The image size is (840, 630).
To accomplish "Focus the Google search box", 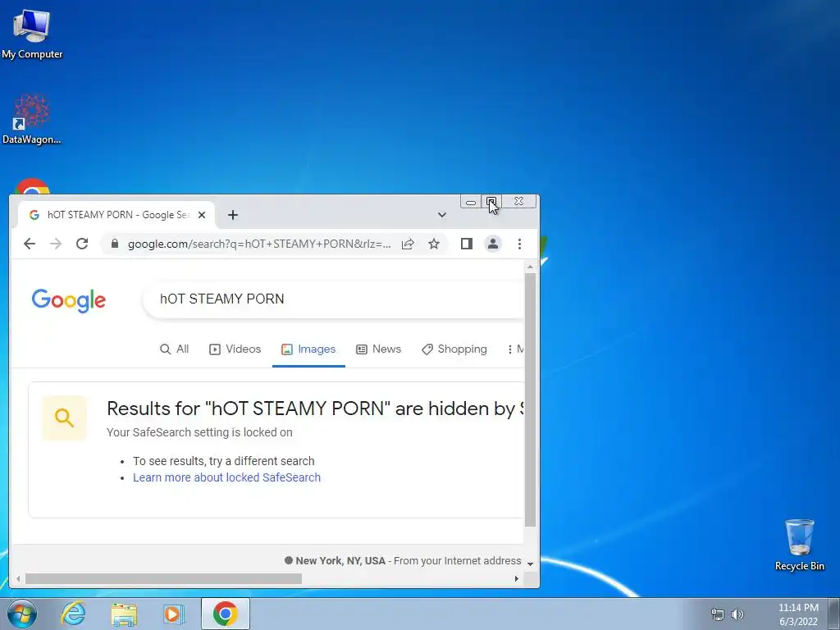I will click(333, 299).
